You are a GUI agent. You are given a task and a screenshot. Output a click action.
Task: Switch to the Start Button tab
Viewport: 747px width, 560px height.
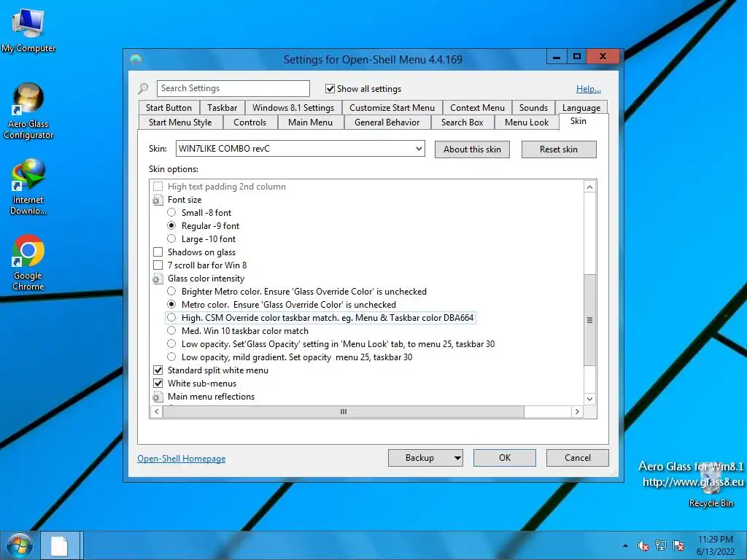(169, 108)
